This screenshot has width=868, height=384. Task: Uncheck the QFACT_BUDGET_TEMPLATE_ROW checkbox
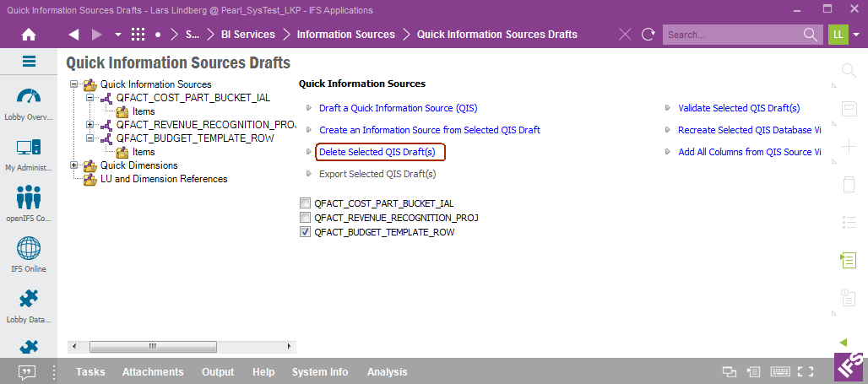(305, 232)
